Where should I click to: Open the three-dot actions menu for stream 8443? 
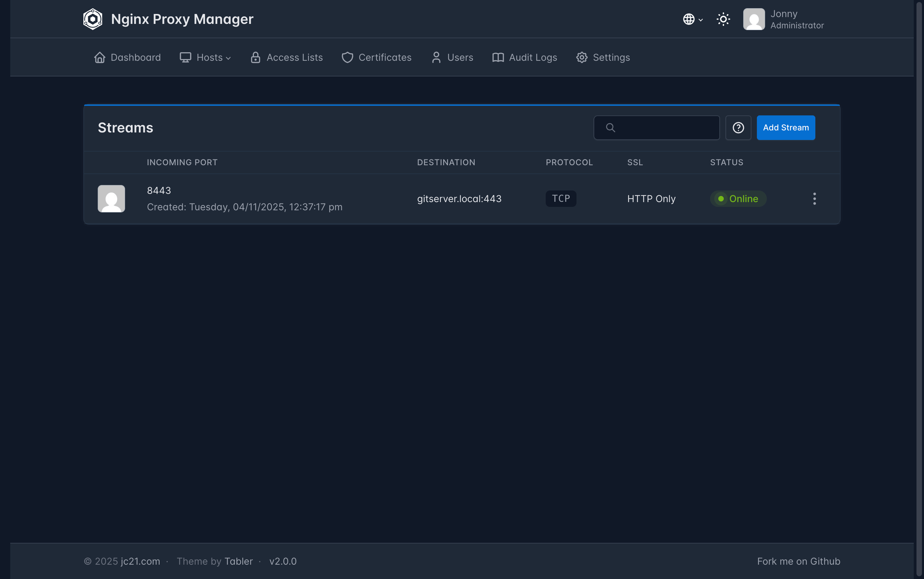click(x=814, y=199)
